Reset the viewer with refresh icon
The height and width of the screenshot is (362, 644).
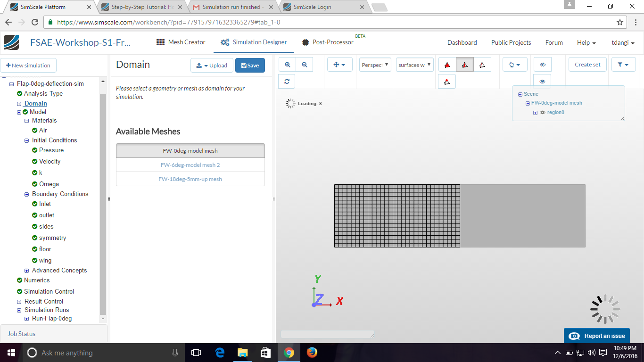[287, 81]
